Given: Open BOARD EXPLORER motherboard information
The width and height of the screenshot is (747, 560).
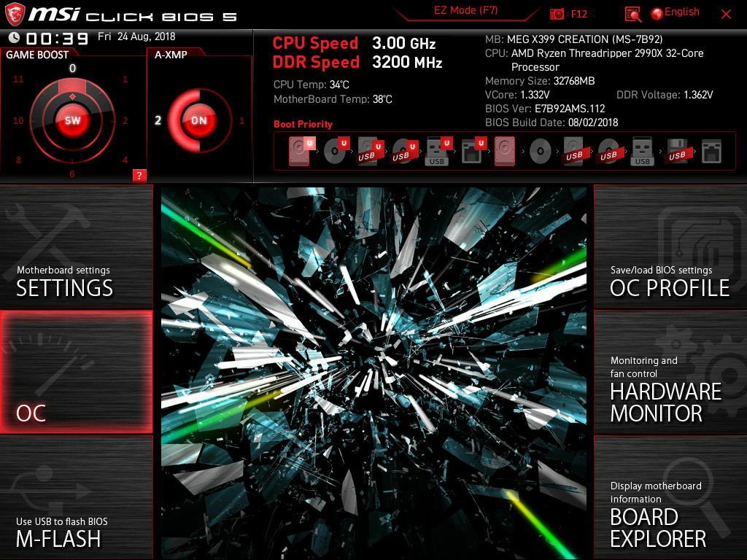Looking at the screenshot, I should click(x=670, y=498).
